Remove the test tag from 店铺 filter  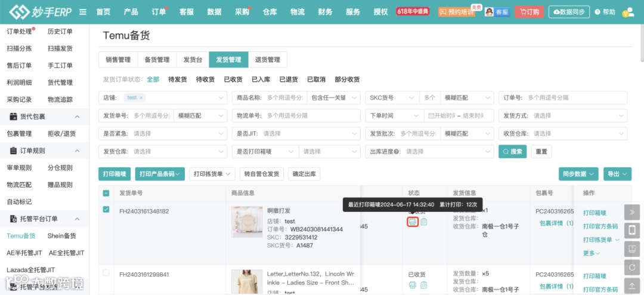point(141,98)
